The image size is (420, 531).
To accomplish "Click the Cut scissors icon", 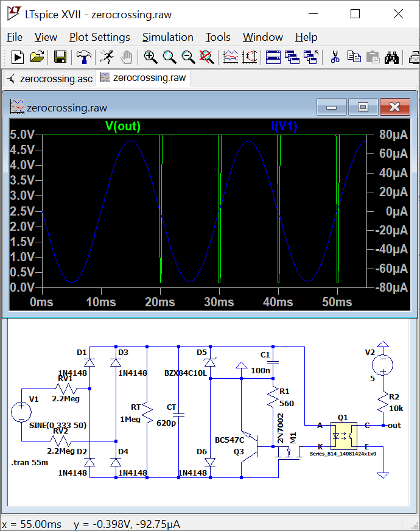I will click(335, 57).
